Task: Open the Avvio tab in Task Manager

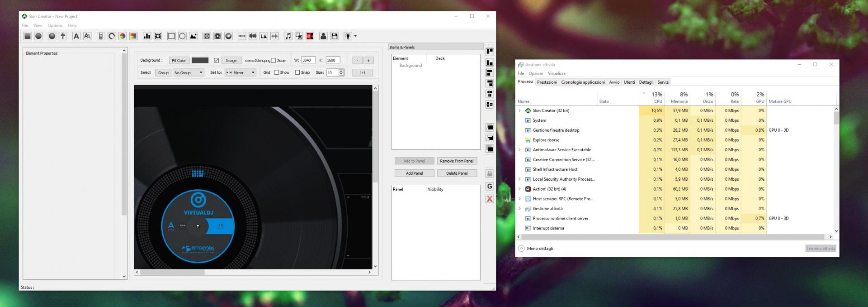Action: point(614,82)
